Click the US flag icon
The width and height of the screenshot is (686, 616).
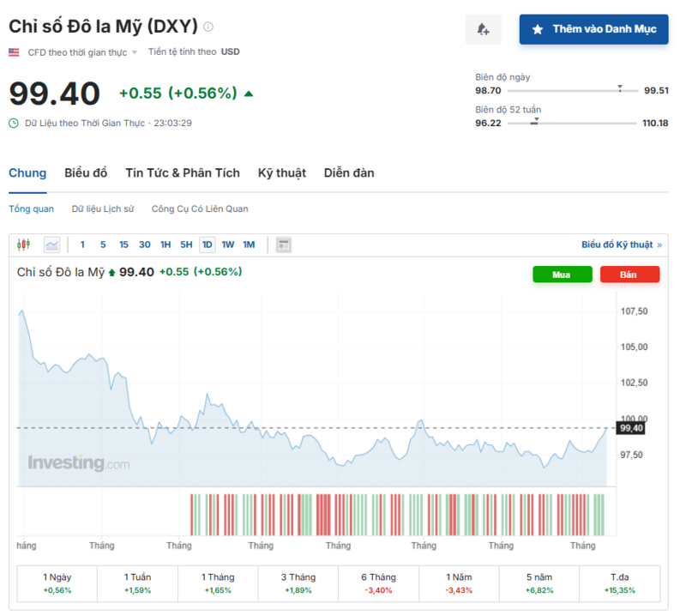(x=14, y=52)
